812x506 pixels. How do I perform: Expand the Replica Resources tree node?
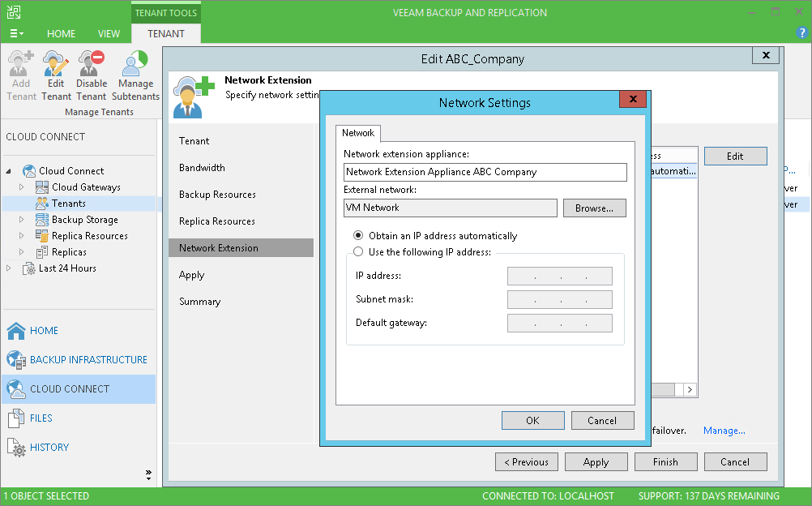tap(21, 236)
